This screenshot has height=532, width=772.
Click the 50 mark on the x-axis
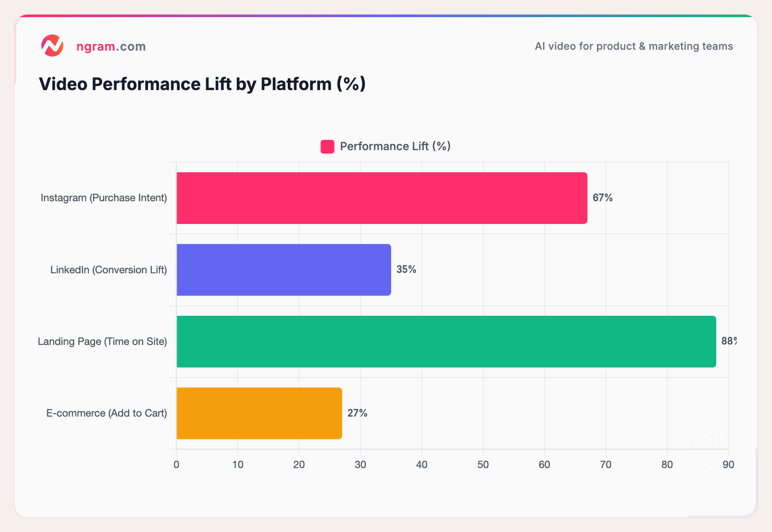click(x=483, y=465)
